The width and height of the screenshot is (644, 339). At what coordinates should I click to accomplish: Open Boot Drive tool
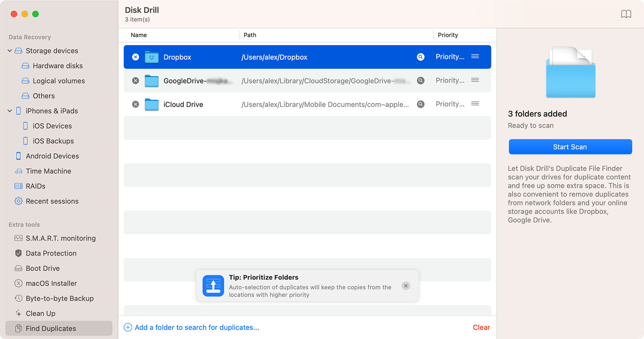(x=43, y=268)
